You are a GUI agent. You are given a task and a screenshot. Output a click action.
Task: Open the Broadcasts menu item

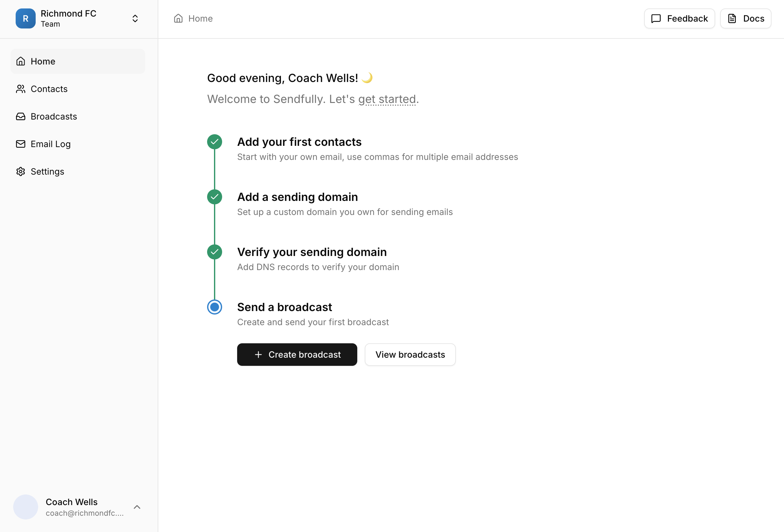click(x=54, y=116)
